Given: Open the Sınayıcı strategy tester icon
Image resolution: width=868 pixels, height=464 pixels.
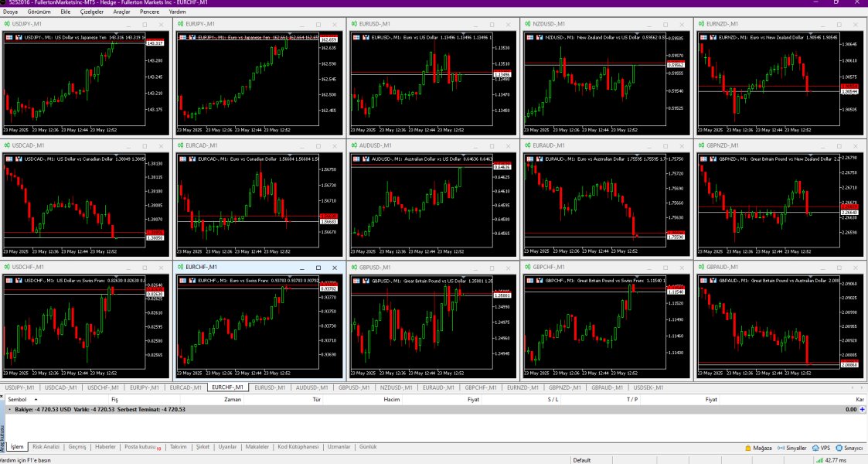Looking at the screenshot, I should coord(839,448).
